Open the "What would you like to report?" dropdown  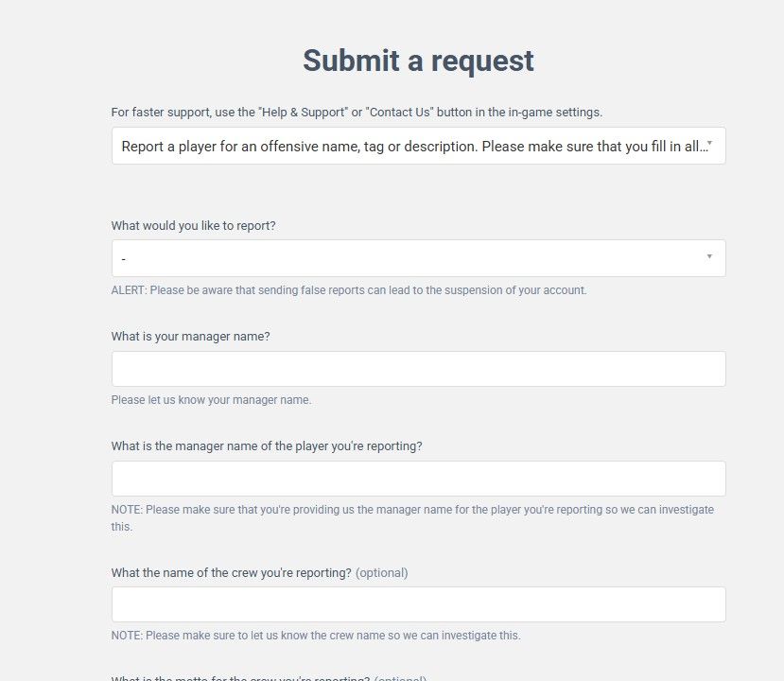418,258
